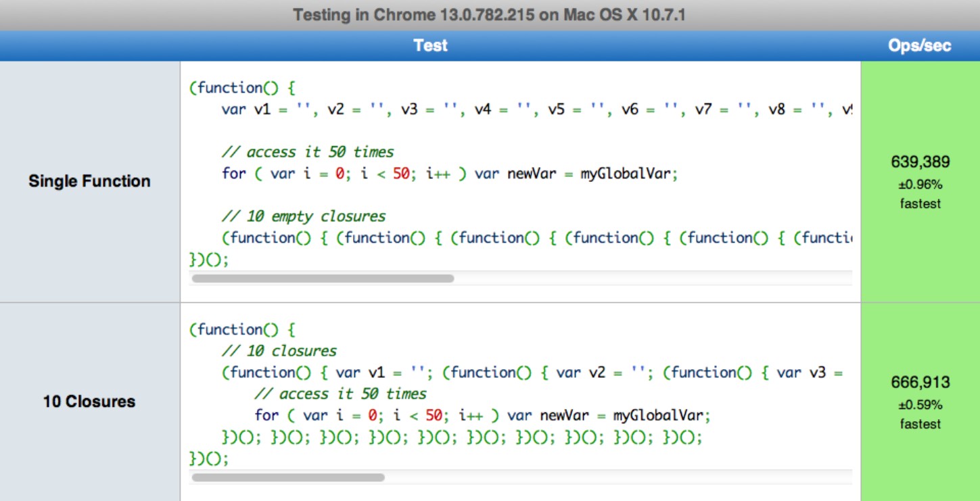The width and height of the screenshot is (980, 501).
Task: Click the for loop line in Single Function
Action: [450, 174]
